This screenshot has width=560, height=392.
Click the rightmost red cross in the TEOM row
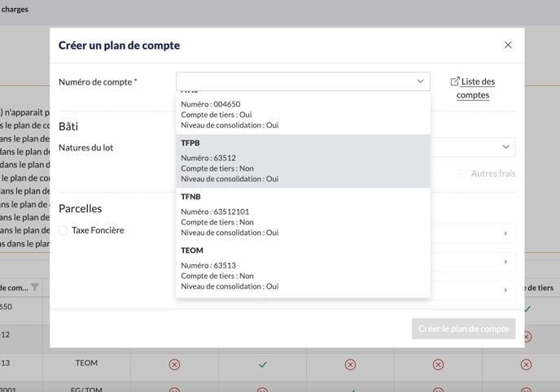click(526, 364)
